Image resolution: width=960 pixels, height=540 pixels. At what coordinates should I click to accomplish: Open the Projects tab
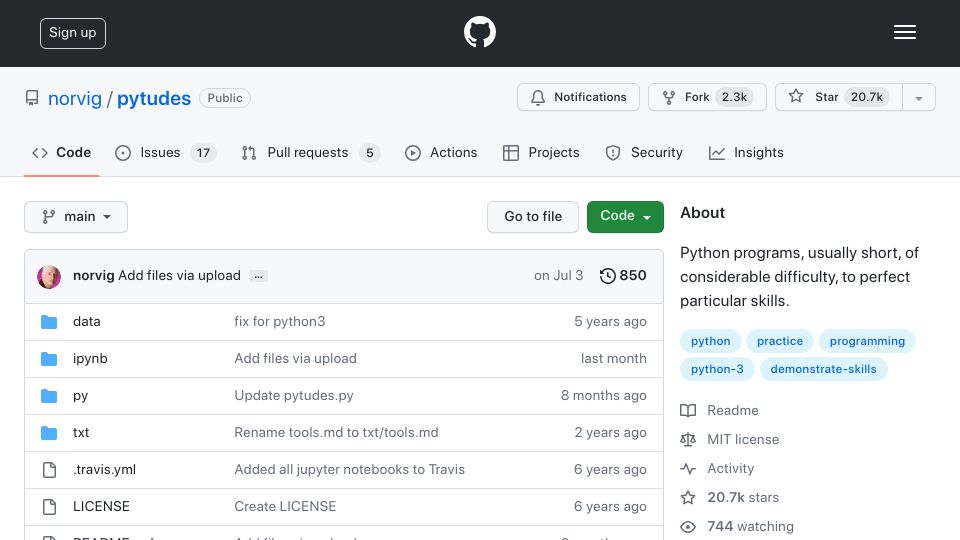541,152
